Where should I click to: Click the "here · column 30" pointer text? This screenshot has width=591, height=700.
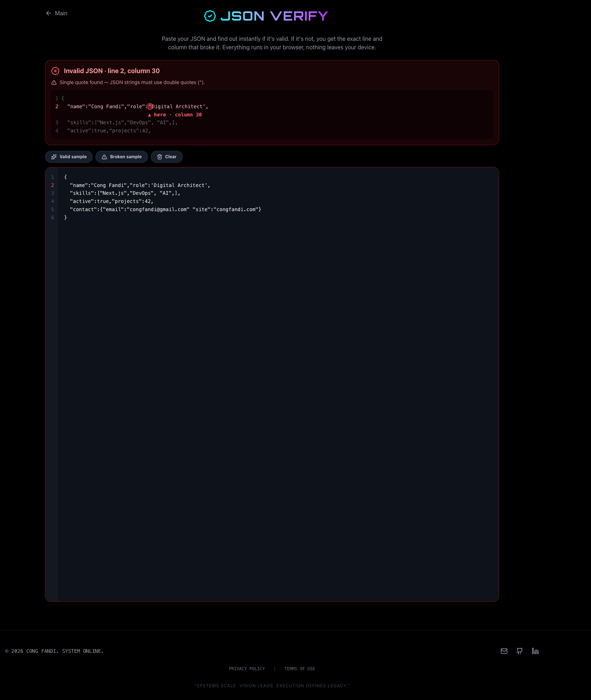(x=175, y=115)
